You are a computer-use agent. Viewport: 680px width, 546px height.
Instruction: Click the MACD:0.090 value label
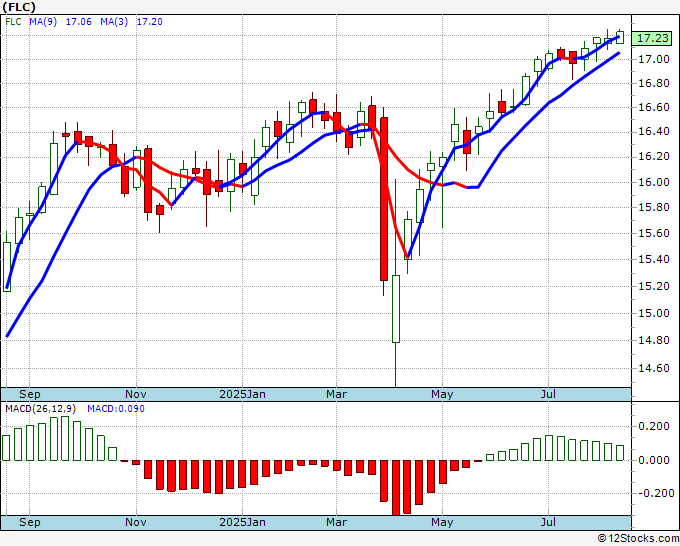point(116,409)
